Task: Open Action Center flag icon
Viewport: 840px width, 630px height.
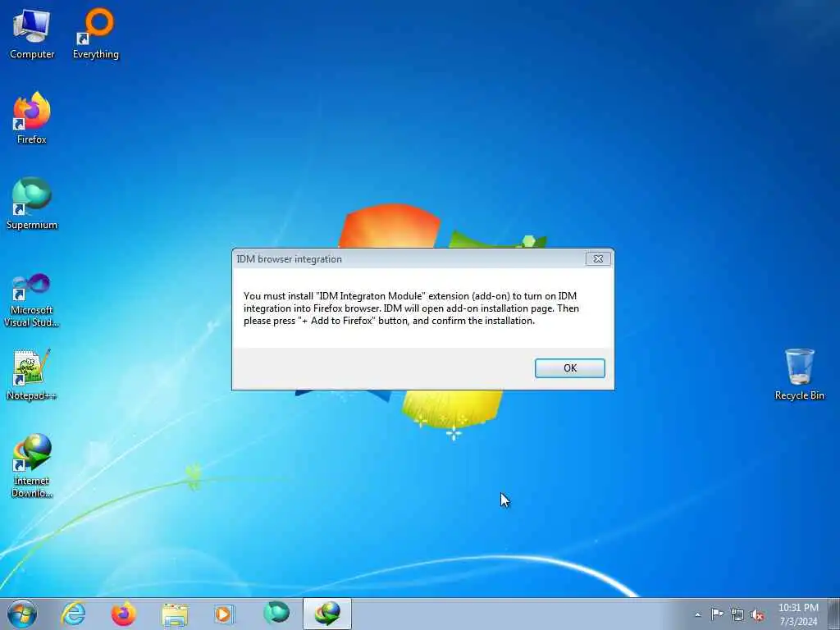Action: click(x=717, y=614)
